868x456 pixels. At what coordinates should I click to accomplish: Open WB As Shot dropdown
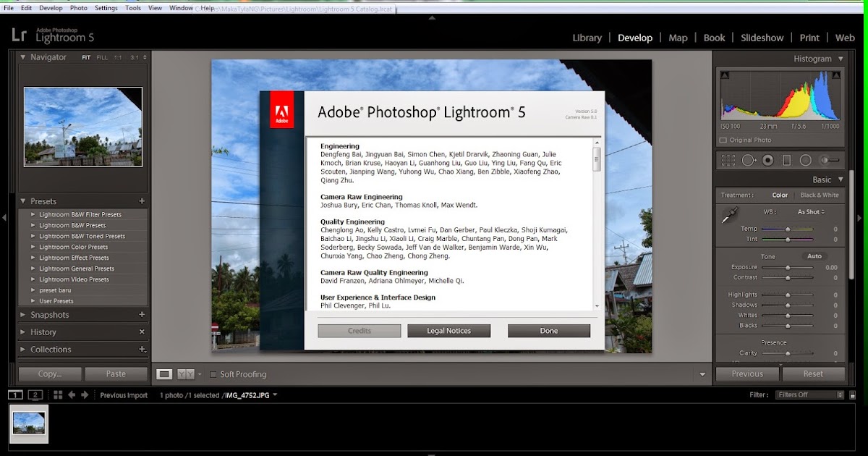pyautogui.click(x=811, y=211)
